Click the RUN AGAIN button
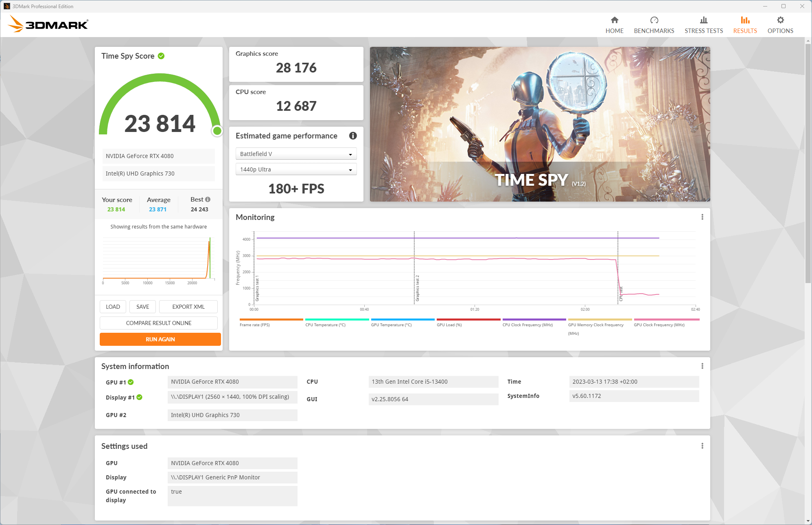 [159, 339]
